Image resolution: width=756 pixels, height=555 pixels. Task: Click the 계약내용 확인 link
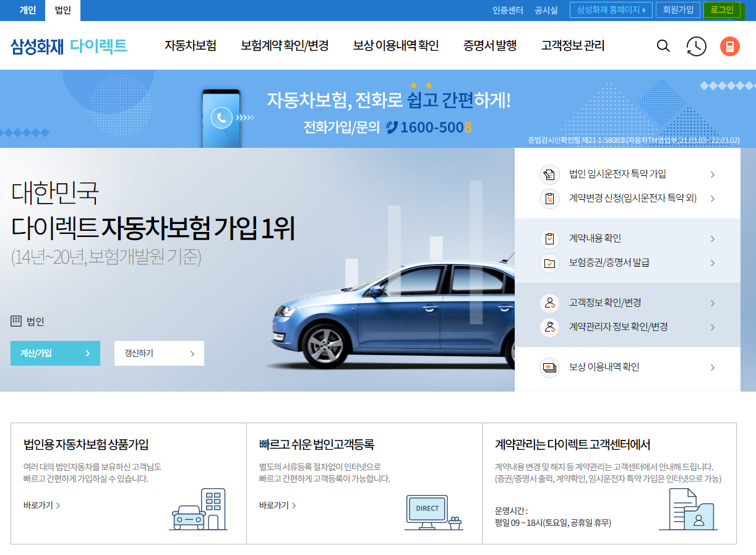click(x=595, y=239)
